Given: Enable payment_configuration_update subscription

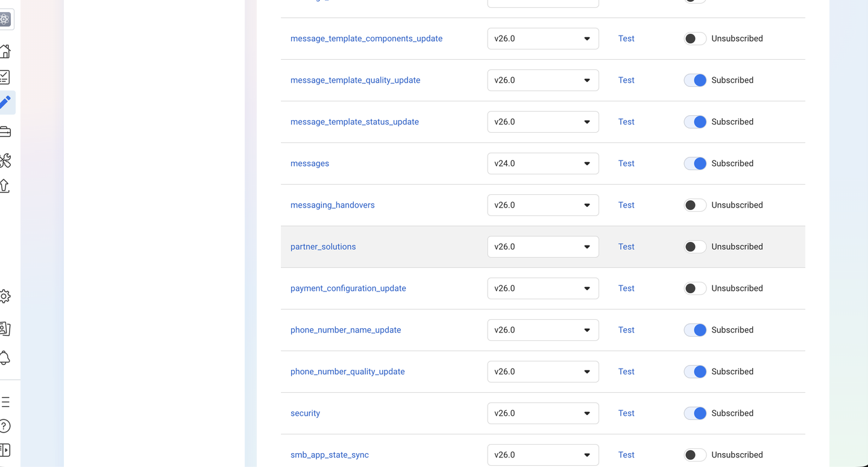Looking at the screenshot, I should 695,288.
